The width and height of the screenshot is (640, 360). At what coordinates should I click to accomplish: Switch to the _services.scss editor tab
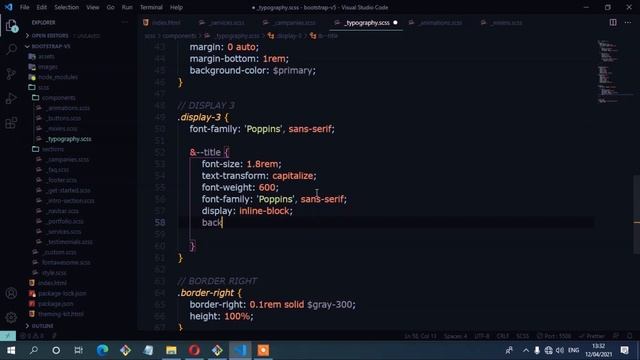pos(222,23)
